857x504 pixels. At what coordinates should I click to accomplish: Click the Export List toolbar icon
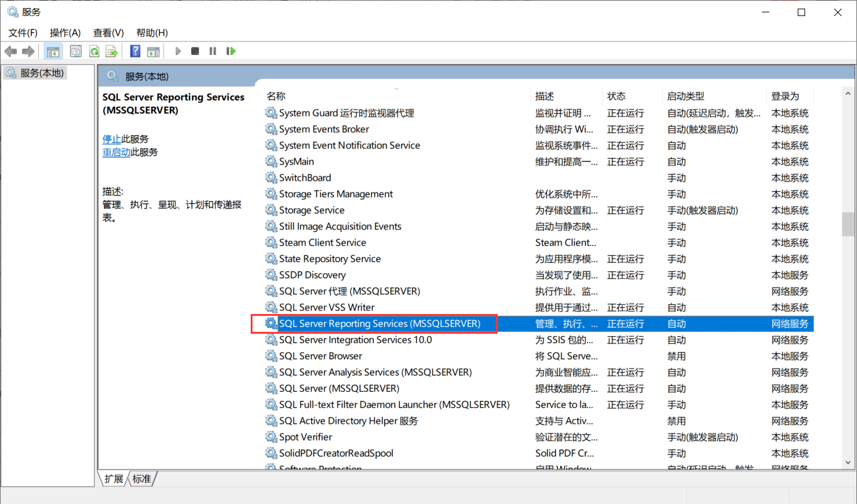coord(112,51)
